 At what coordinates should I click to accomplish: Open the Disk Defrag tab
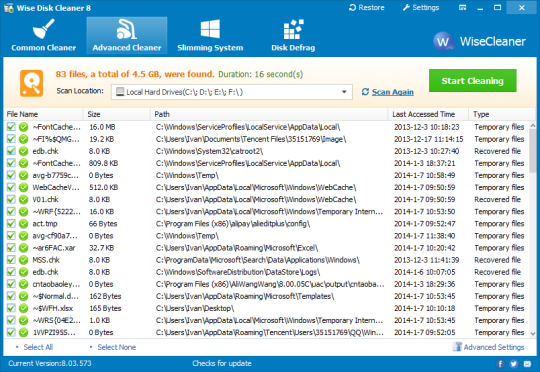[x=293, y=35]
